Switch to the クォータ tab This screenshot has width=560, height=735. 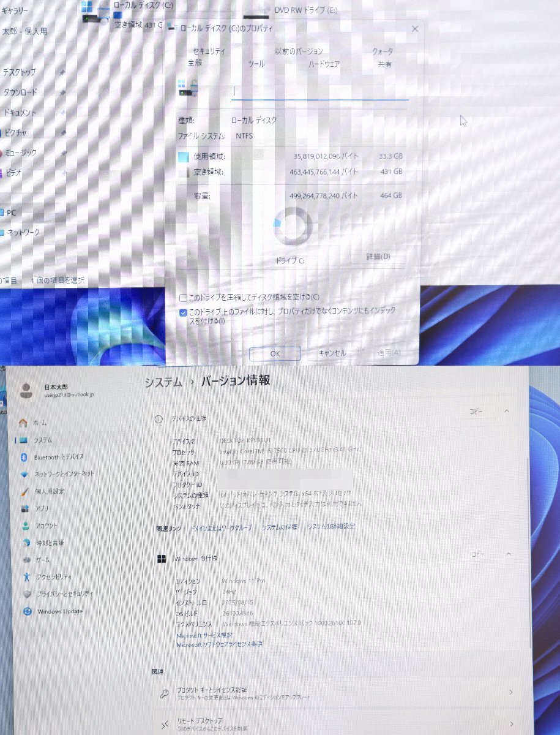tap(383, 51)
